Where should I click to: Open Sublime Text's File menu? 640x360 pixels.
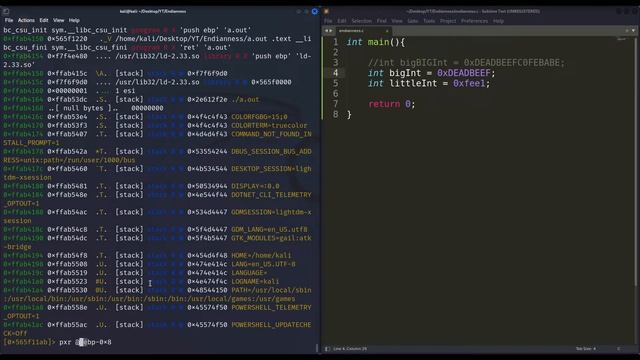[328, 21]
